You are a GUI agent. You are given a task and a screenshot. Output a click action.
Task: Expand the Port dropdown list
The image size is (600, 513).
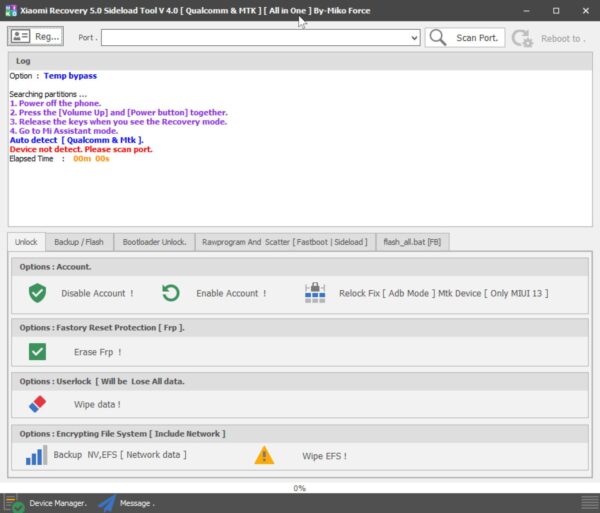[x=414, y=38]
